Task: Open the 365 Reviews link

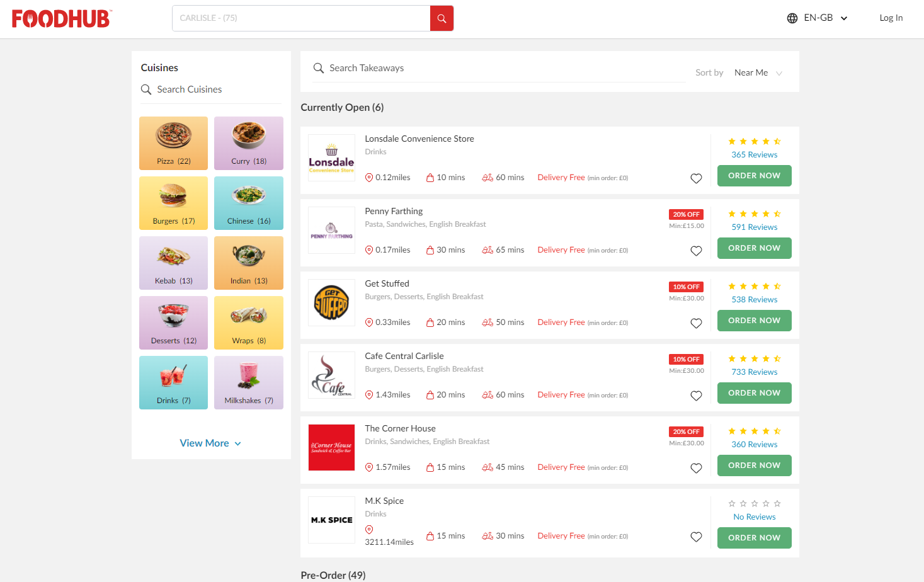Action: 754,155
